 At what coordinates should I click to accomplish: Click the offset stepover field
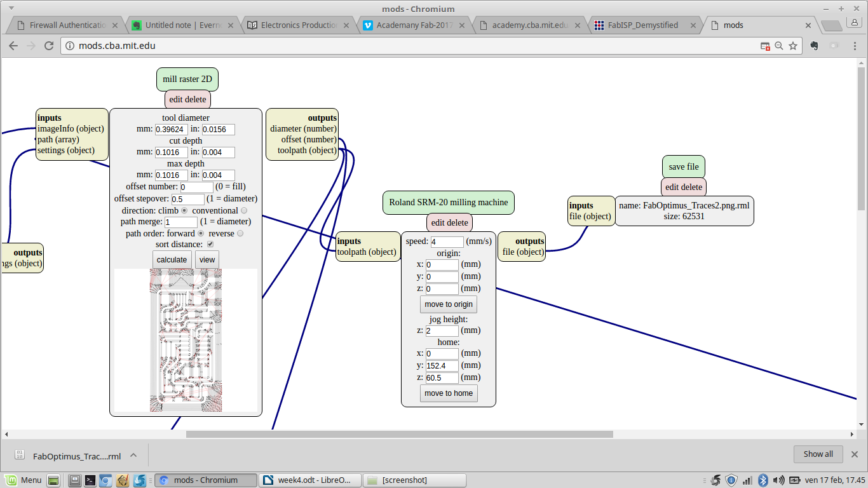tap(188, 199)
